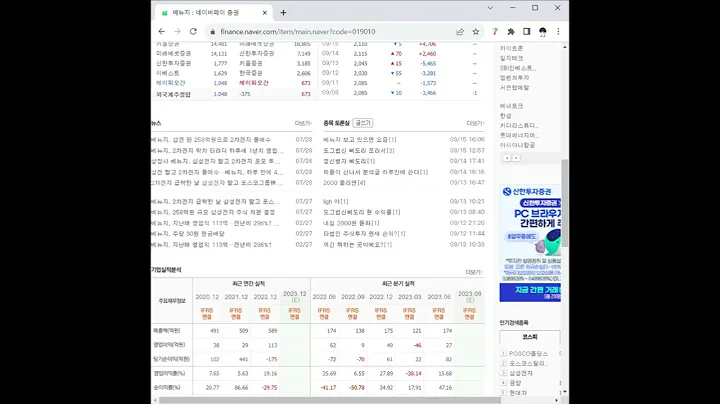Click the 이베스트 broker row
Image resolution: width=720 pixels, height=404 pixels.
click(x=168, y=73)
